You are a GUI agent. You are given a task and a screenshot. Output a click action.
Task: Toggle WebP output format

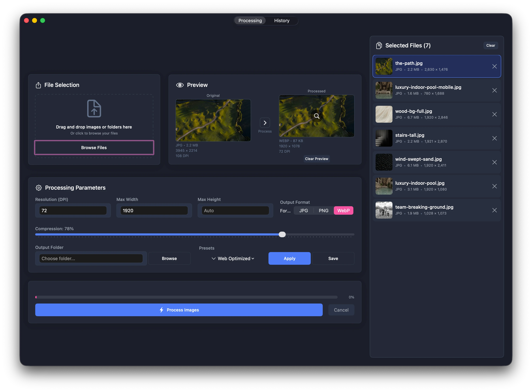tap(344, 210)
